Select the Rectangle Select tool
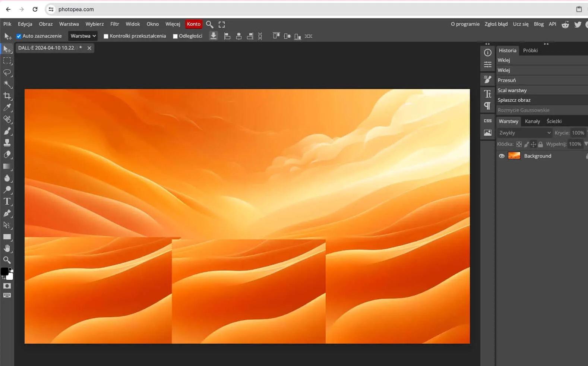Screen dimensions: 588x366 [x=7, y=61]
